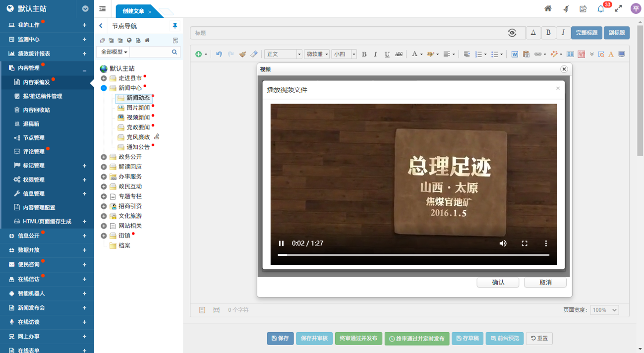Toggle title visibility eye icon
This screenshot has height=353, width=644.
(x=512, y=33)
